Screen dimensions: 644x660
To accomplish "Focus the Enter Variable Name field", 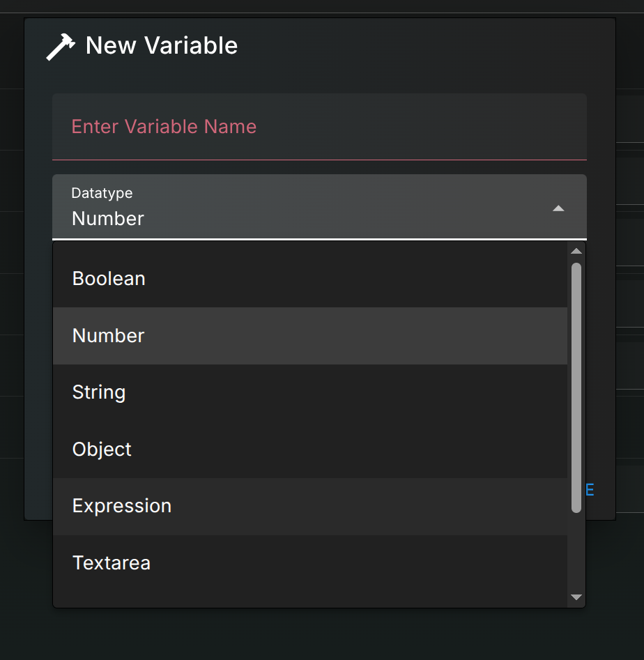I will point(319,127).
